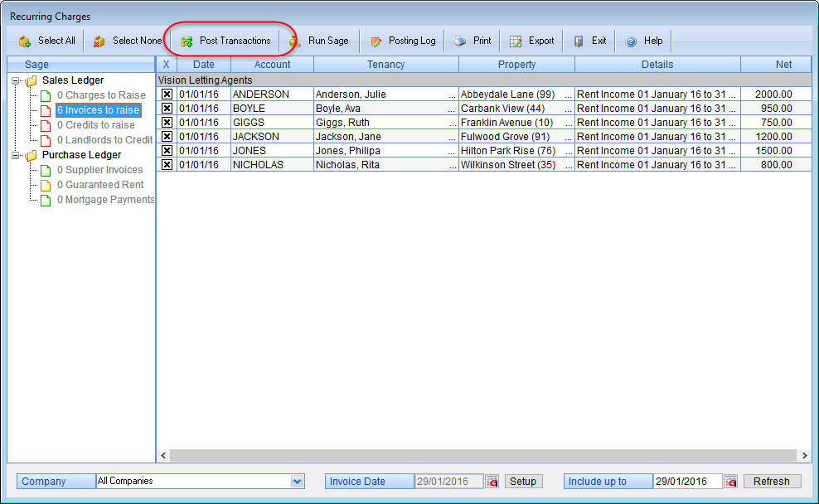The height and width of the screenshot is (504, 819).
Task: Open the Posting Log icon
Action: tap(376, 41)
